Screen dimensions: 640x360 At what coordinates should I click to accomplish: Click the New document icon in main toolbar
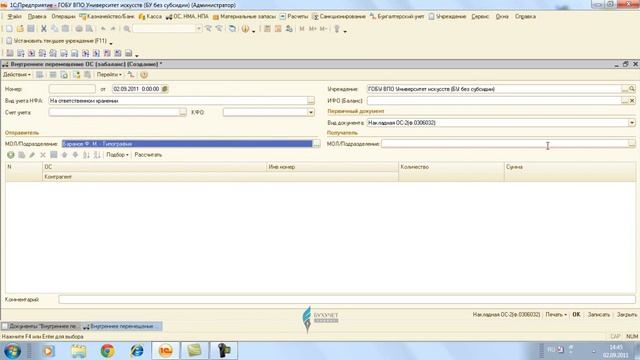click(x=9, y=29)
